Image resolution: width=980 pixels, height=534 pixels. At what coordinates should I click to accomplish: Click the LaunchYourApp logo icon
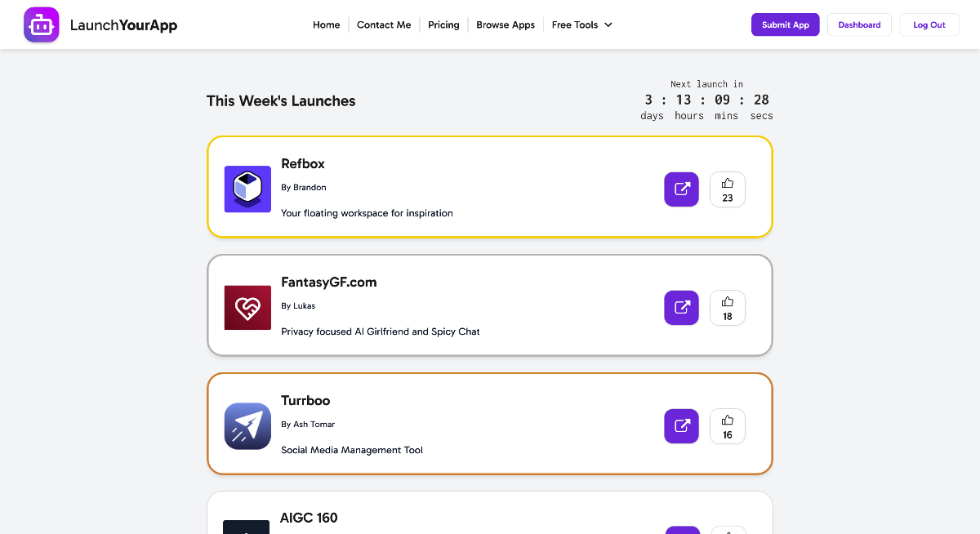point(41,24)
